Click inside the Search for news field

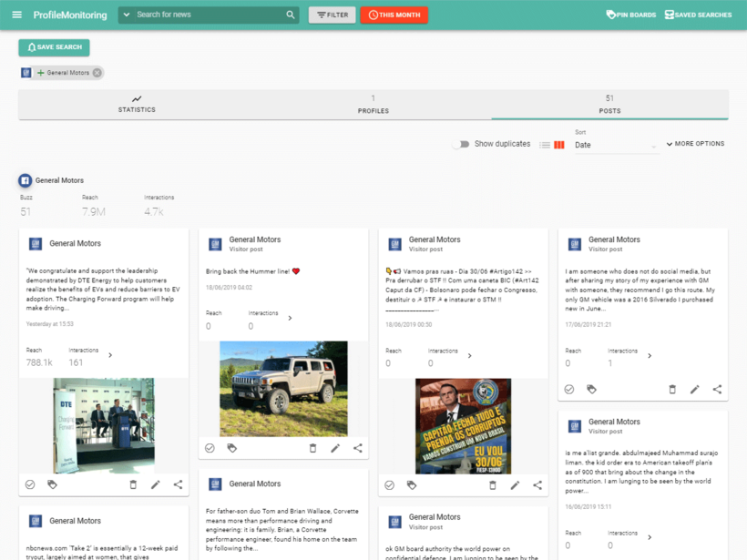click(210, 15)
